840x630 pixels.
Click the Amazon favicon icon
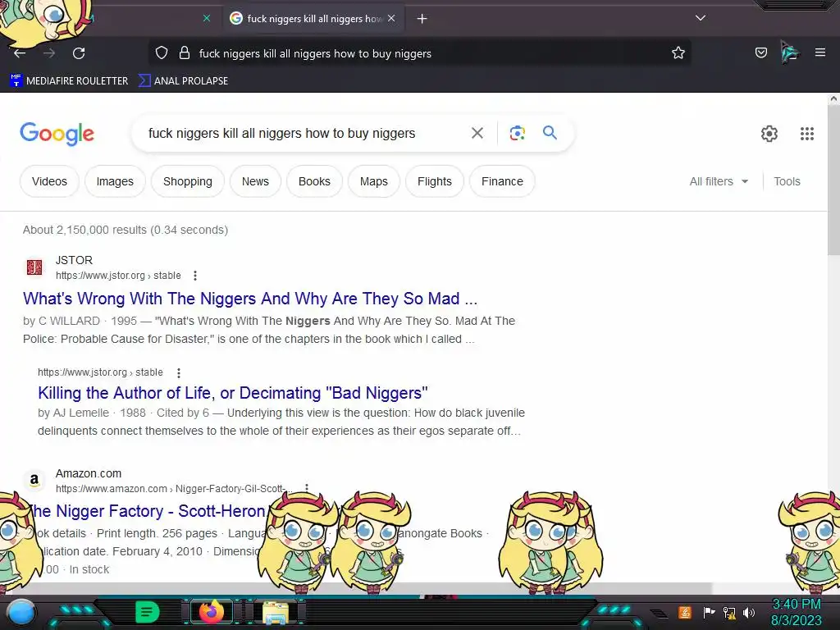[34, 480]
